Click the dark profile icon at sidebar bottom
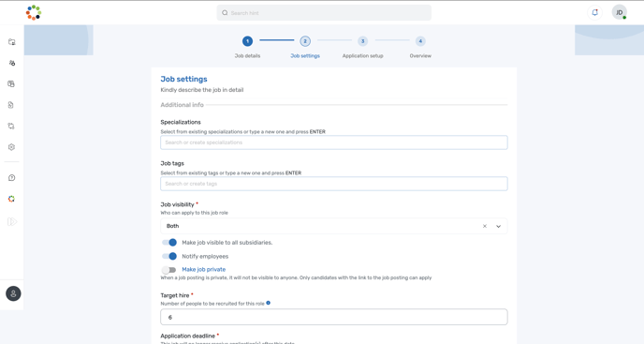Viewport: 644px width, 344px height. click(13, 293)
